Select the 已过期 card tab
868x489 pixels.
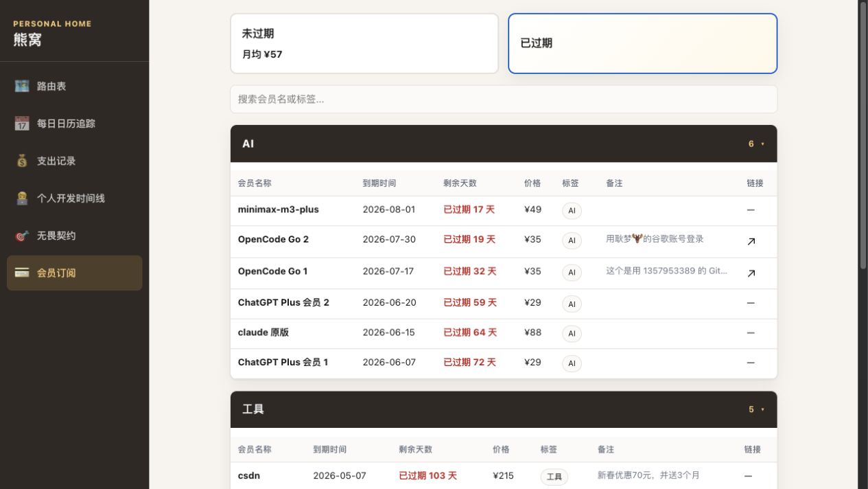(642, 43)
